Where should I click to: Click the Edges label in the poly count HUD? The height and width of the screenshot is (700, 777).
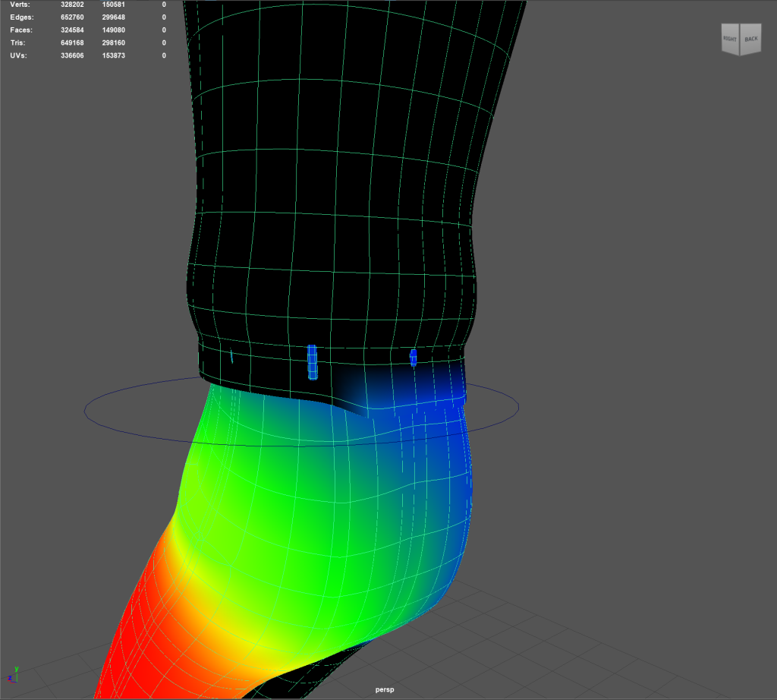22,17
